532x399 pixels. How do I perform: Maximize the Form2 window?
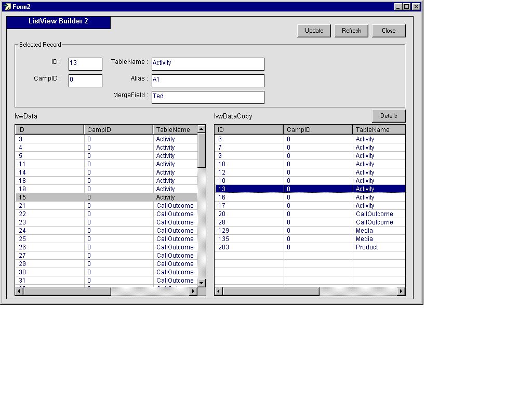tap(407, 6)
